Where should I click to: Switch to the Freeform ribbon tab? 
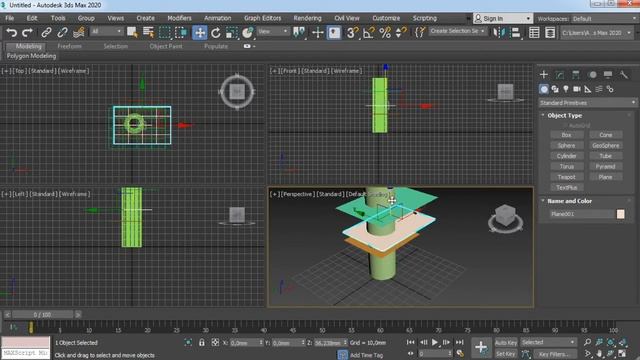click(69, 46)
